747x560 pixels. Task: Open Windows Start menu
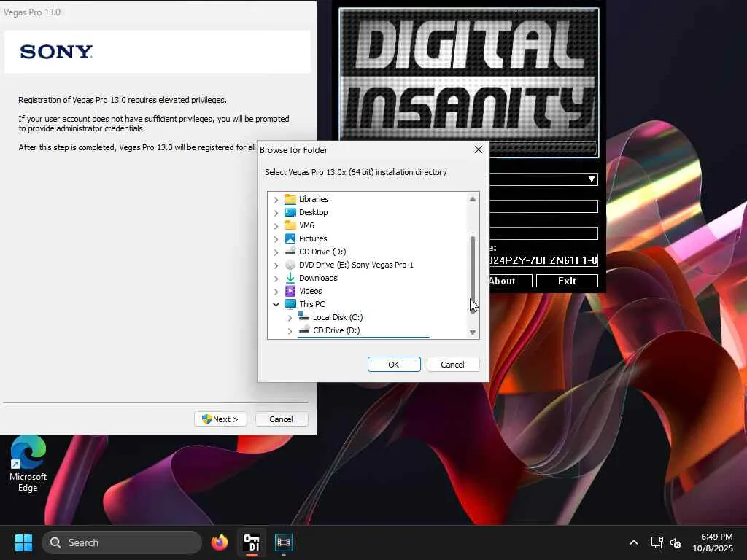23,542
